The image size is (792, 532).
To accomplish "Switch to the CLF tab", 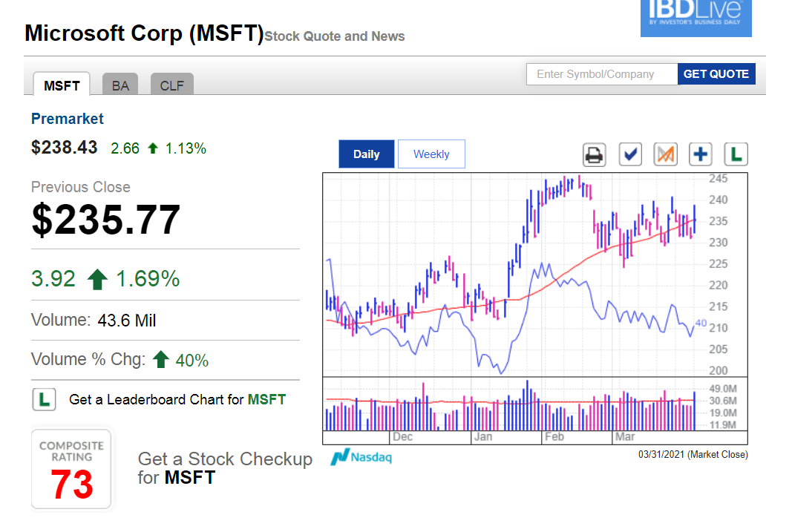I will tap(171, 85).
